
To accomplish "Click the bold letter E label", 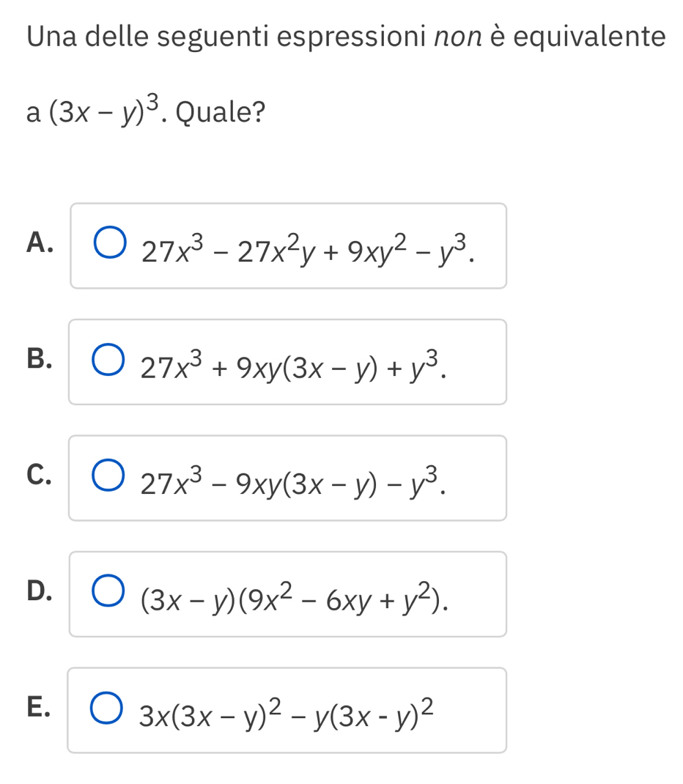I will click(39, 706).
